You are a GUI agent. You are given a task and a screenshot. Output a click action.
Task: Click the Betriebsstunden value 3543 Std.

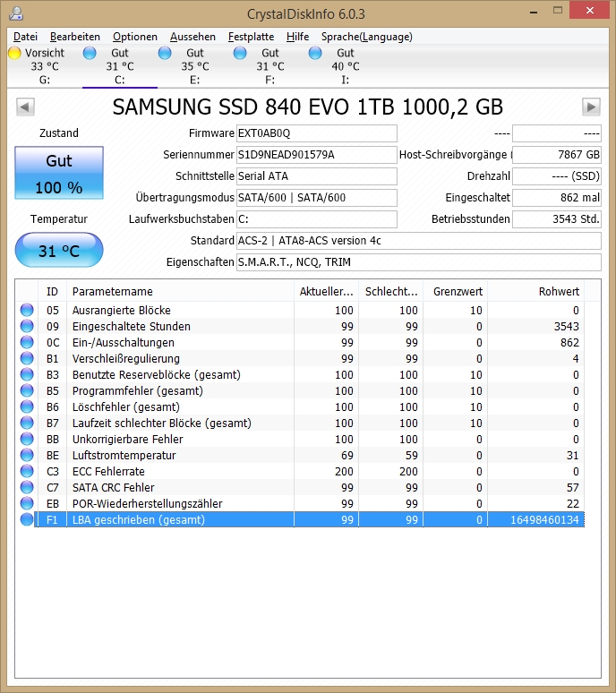click(557, 219)
